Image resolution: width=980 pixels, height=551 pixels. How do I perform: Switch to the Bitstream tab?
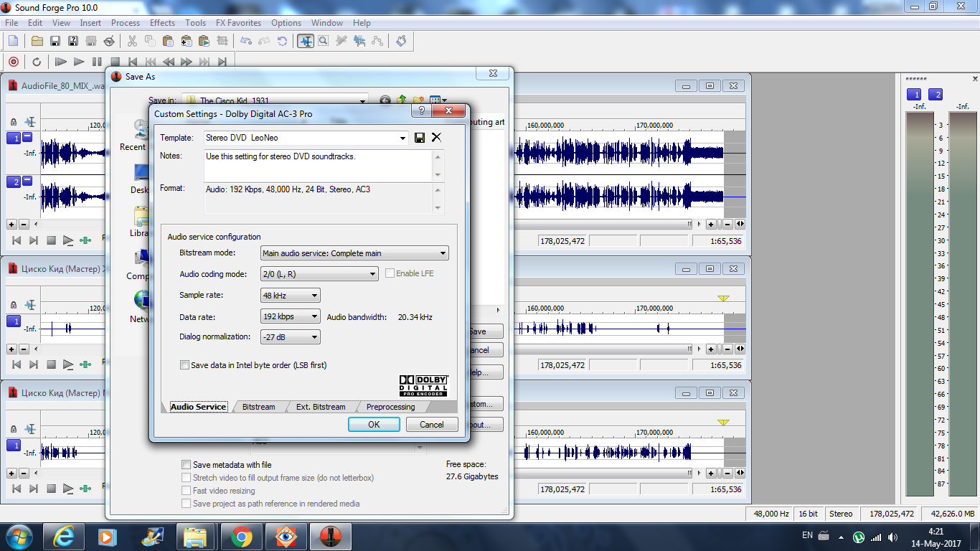pyautogui.click(x=258, y=407)
